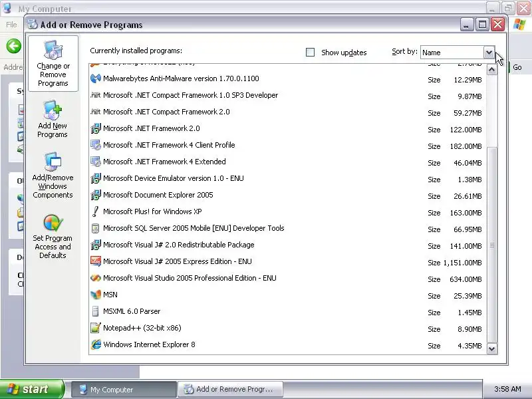Select MSXML 6.0 Parser entry
This screenshot has height=399, width=532.
(288, 312)
